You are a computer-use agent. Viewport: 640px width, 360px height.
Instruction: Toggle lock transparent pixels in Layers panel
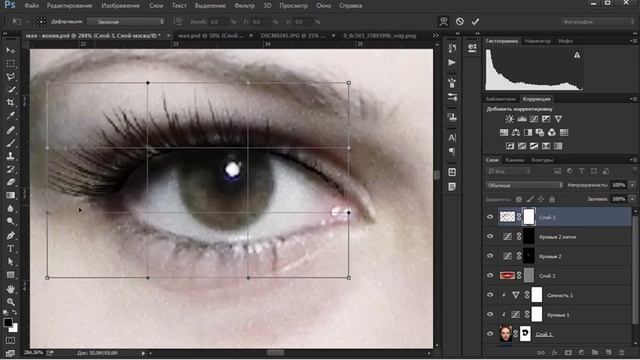pyautogui.click(x=519, y=199)
